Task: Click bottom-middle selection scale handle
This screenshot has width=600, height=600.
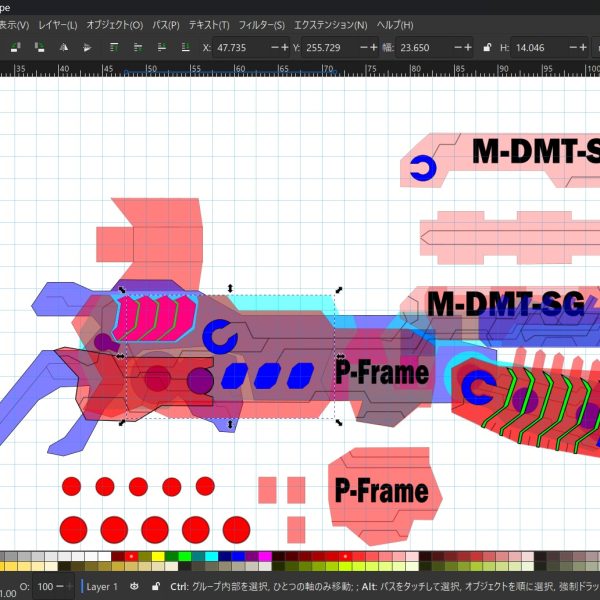Action: [230, 424]
